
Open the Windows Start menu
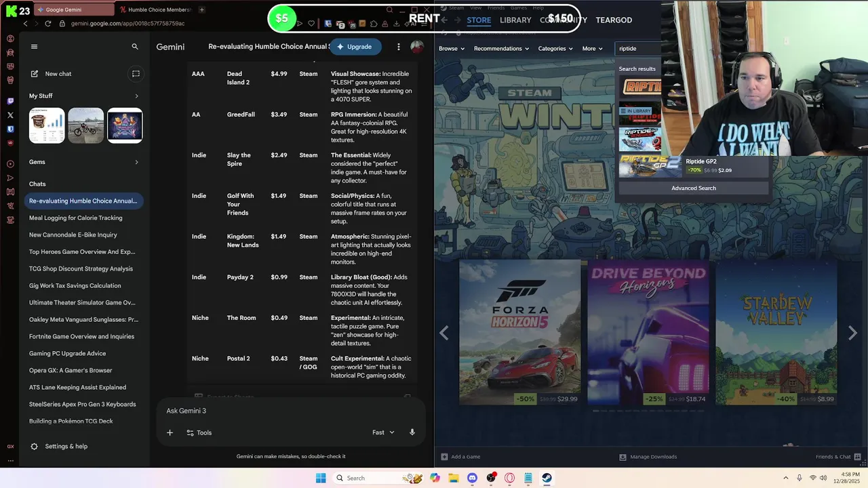point(321,478)
